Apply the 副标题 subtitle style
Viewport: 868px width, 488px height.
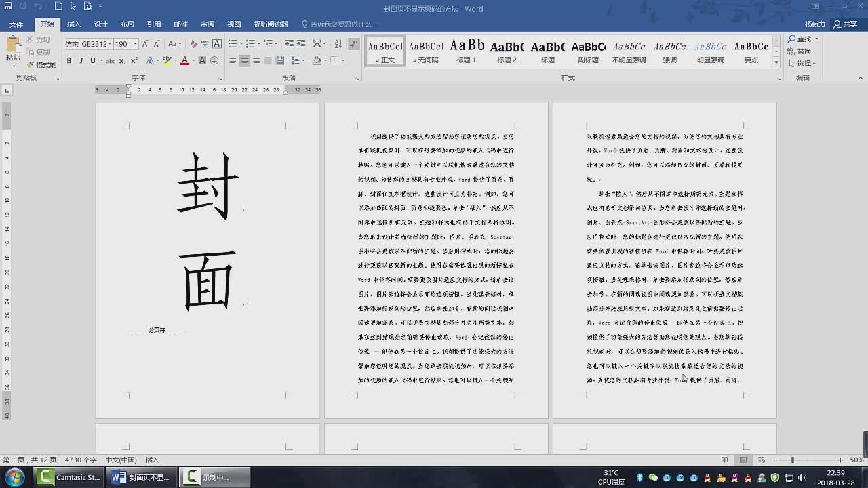click(588, 51)
